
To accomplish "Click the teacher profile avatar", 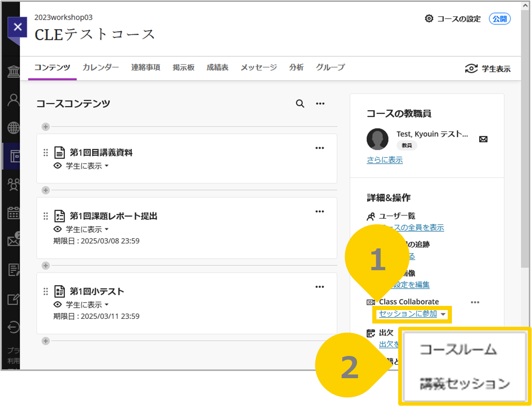I will [x=378, y=140].
